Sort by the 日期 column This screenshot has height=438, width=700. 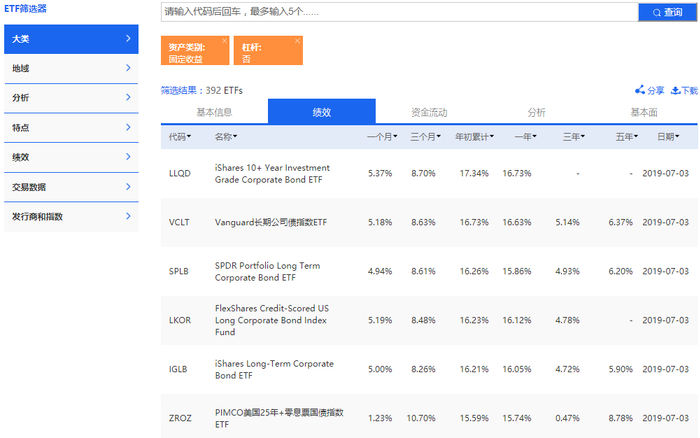(x=668, y=137)
